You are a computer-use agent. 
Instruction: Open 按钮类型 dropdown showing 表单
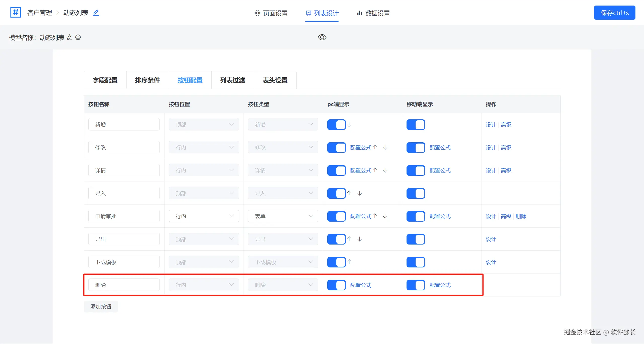coord(283,216)
